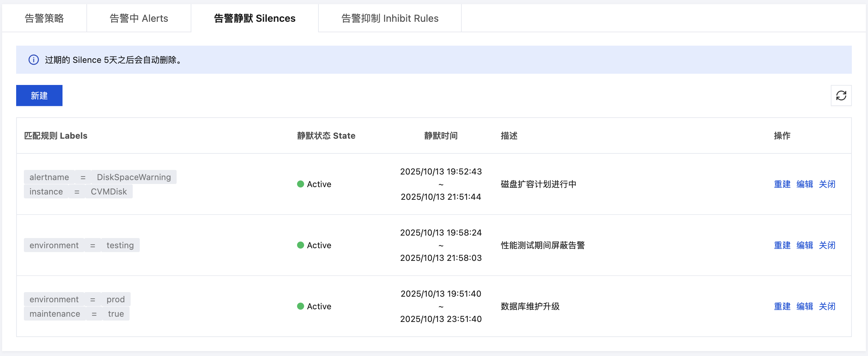Click green Active status dot for DiskSpaceWarning silence
Image resolution: width=868 pixels, height=356 pixels.
point(301,184)
